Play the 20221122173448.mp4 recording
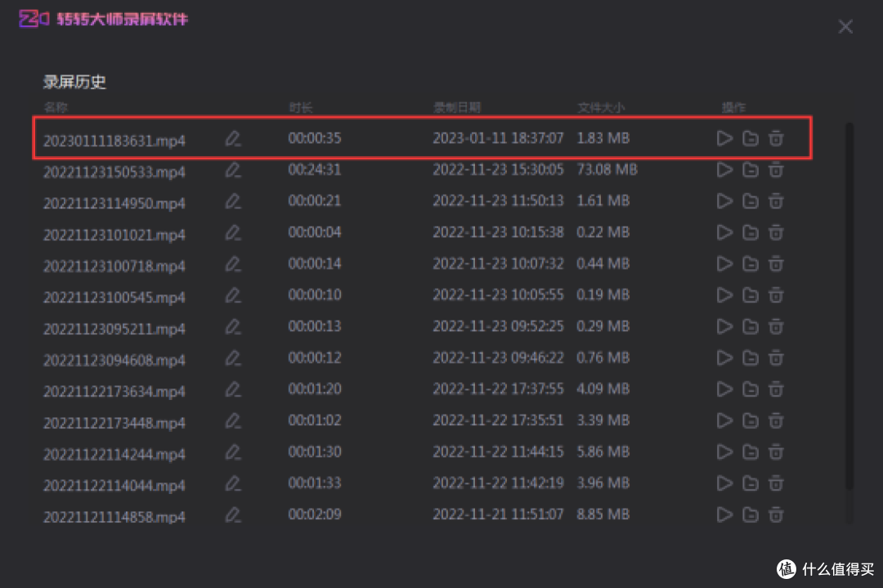This screenshot has height=588, width=883. tap(724, 420)
